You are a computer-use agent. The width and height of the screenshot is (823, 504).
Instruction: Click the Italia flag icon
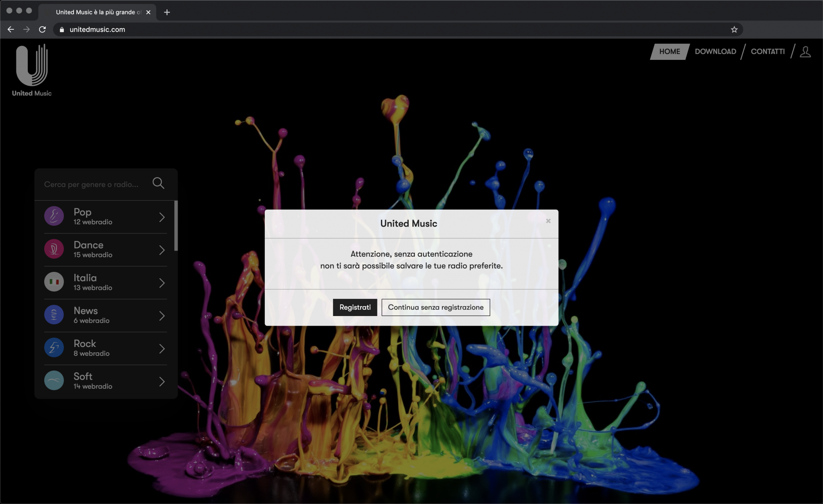click(54, 282)
